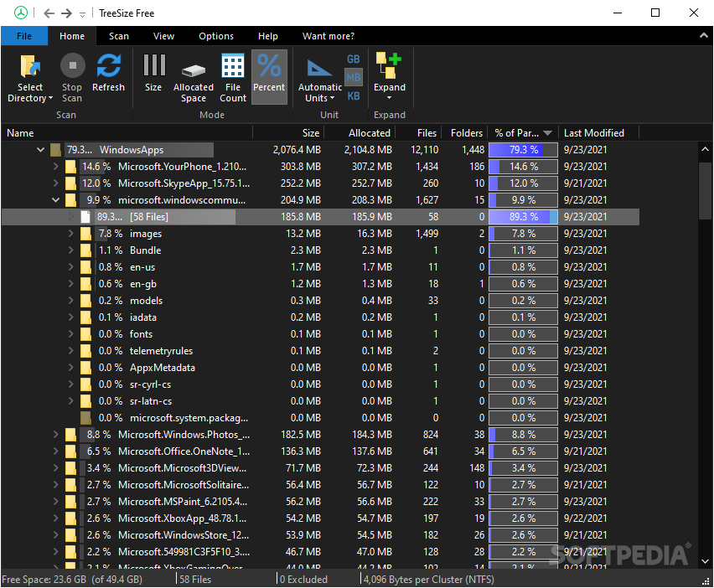Collapse the ribbon with the up chevron
The width and height of the screenshot is (714, 588).
click(704, 36)
